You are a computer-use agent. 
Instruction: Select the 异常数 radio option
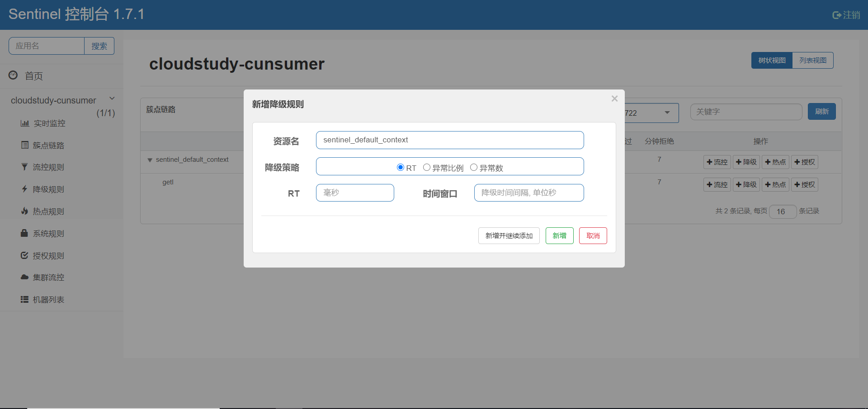[x=474, y=167]
